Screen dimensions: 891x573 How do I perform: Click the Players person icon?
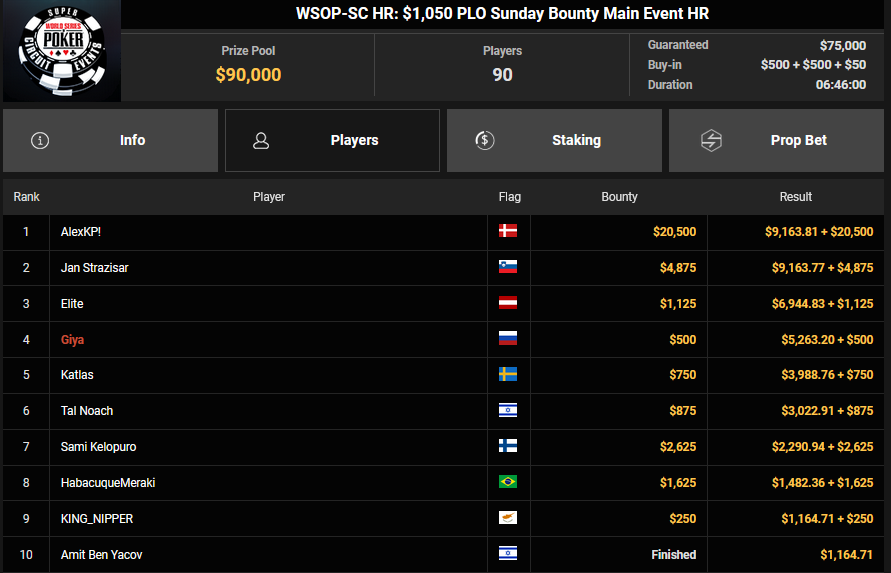coord(261,141)
